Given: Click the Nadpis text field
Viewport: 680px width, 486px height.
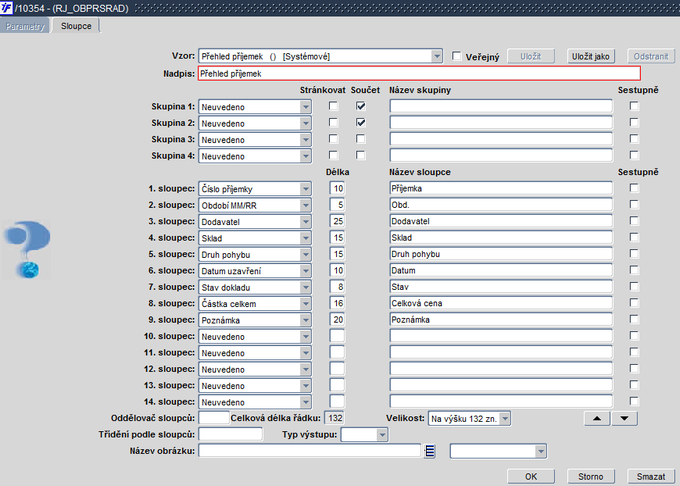Looking at the screenshot, I should 419,74.
